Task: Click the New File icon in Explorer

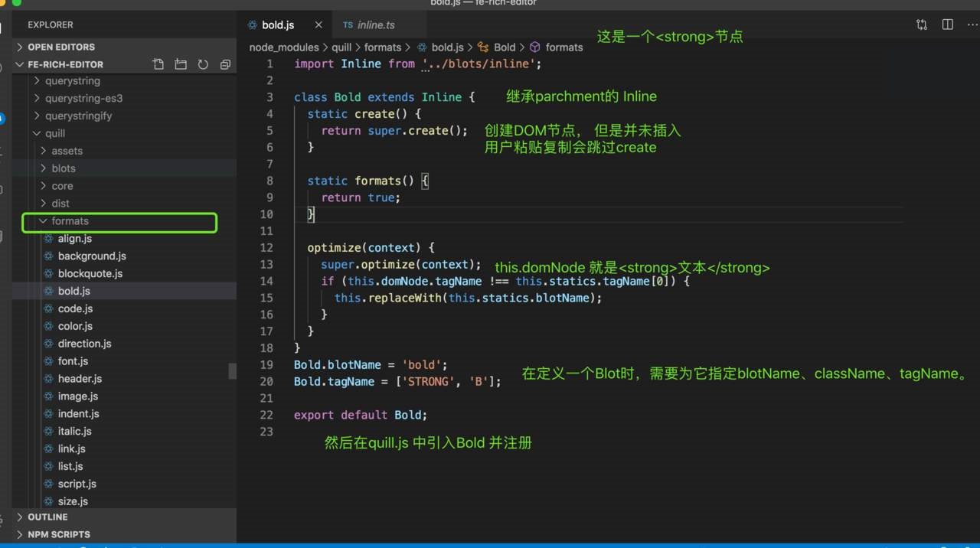Action: tap(158, 64)
